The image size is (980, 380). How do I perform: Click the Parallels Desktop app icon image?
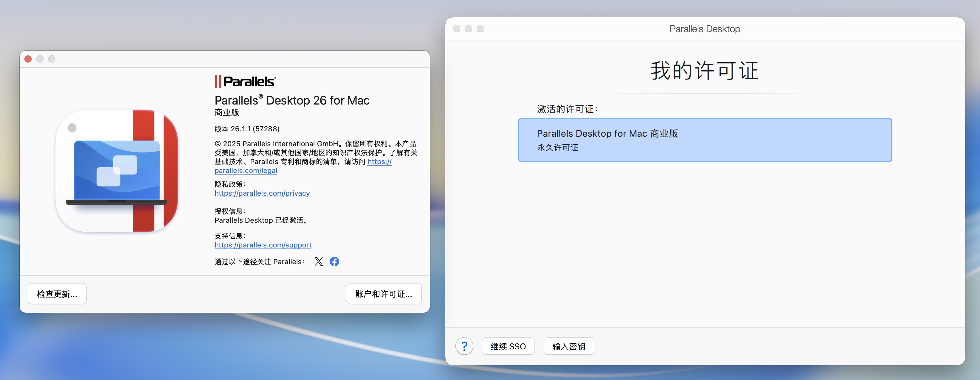pos(117,171)
